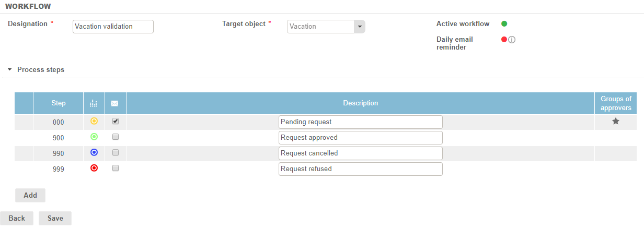644x229 pixels.
Task: Check email checkbox for Request cancelled step
Action: 116,153
